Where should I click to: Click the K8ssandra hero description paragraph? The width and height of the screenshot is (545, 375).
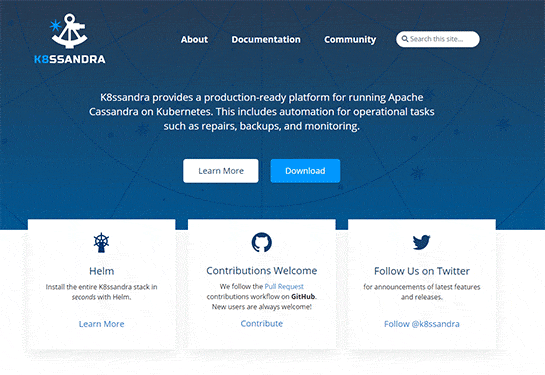[x=261, y=112]
